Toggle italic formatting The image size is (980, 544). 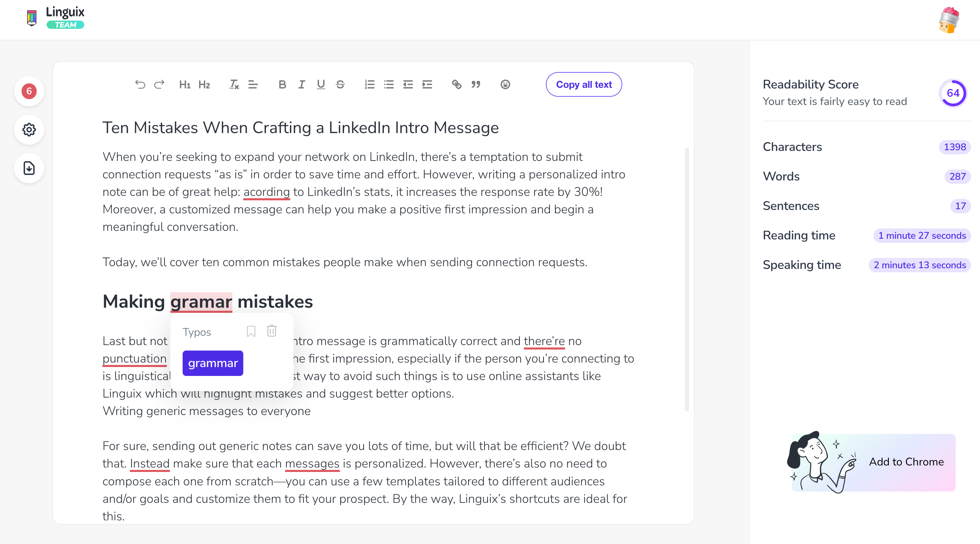301,84
